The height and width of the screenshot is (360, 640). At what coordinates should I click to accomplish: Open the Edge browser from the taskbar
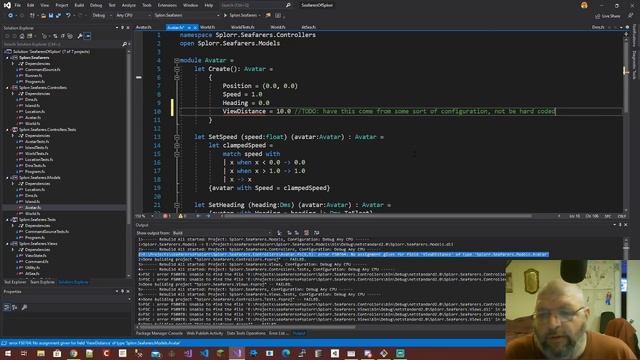(x=286, y=353)
